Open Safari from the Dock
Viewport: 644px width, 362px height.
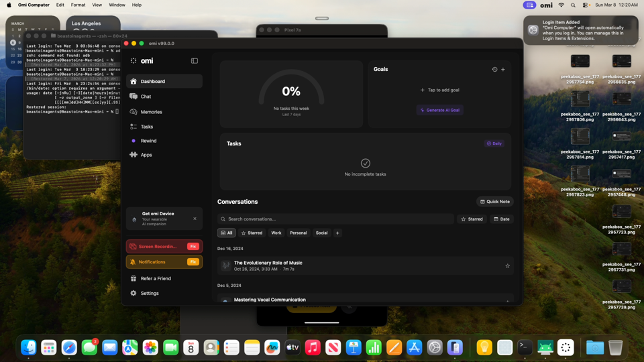(69, 348)
